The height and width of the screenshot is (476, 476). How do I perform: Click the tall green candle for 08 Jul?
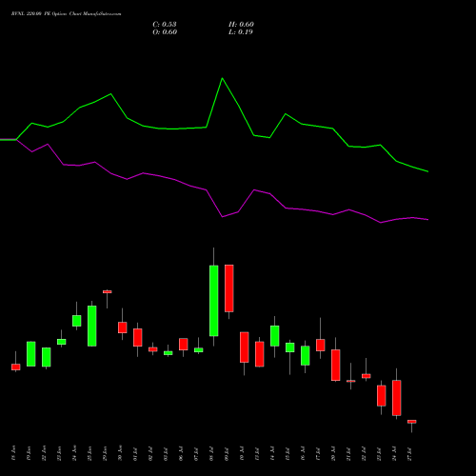[x=214, y=301]
